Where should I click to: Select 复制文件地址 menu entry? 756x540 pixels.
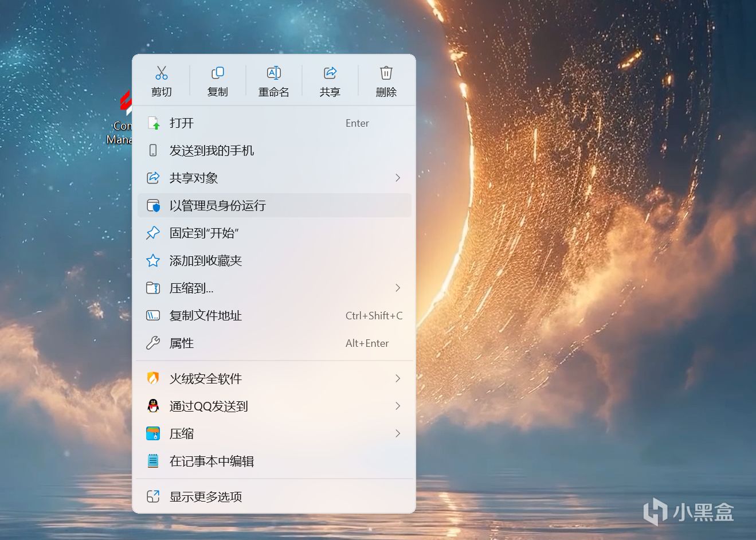[275, 315]
